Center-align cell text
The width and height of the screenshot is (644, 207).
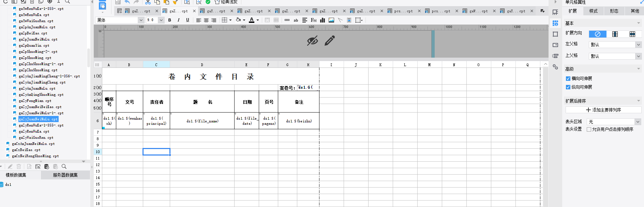pos(206,20)
